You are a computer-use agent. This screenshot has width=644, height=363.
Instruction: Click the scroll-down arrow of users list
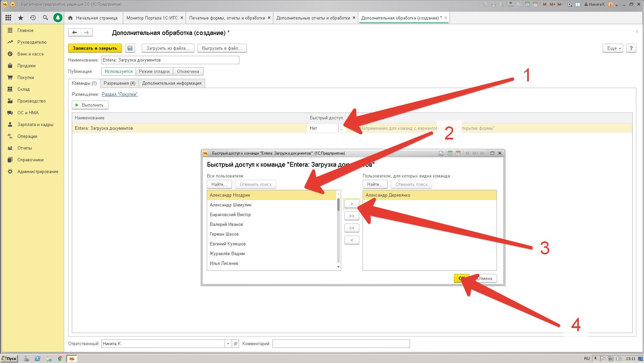tap(338, 267)
